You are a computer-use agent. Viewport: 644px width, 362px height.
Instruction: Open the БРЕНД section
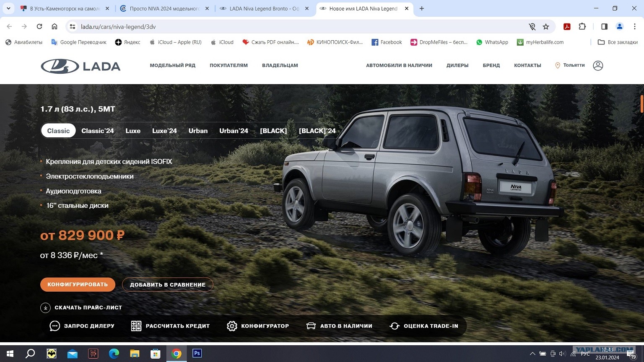click(x=491, y=65)
